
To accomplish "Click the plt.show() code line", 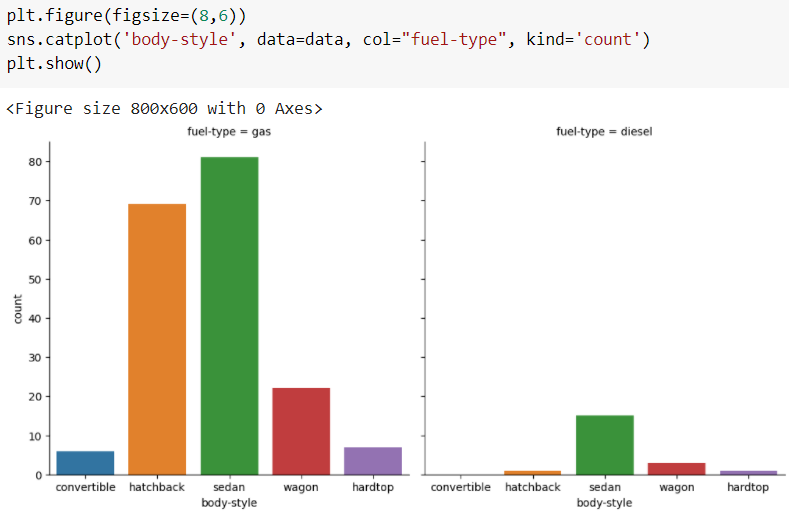I will coord(54,64).
